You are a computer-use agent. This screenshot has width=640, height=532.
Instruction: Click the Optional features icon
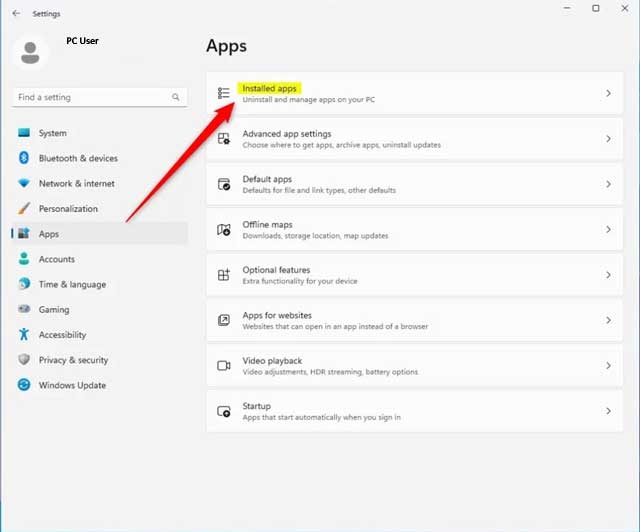point(224,275)
